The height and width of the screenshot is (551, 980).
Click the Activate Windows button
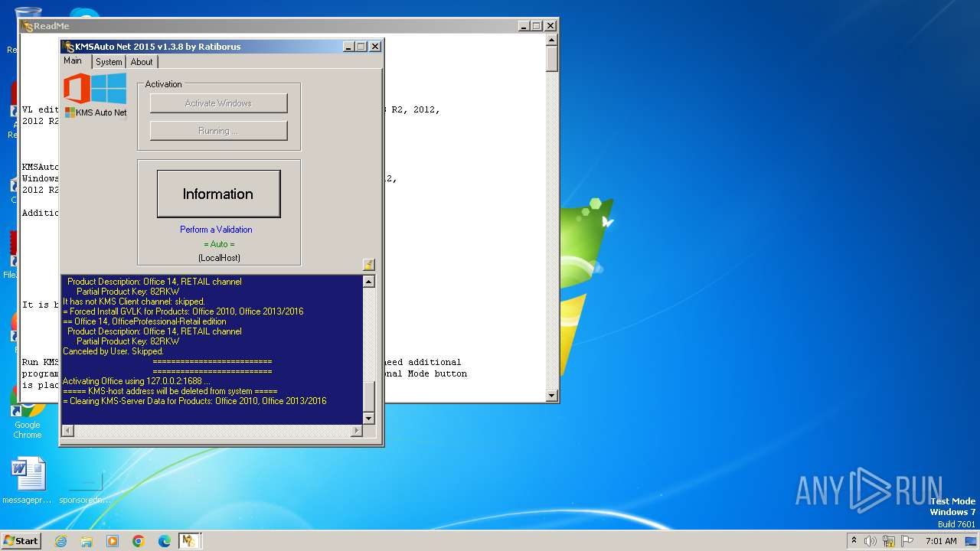pos(219,103)
